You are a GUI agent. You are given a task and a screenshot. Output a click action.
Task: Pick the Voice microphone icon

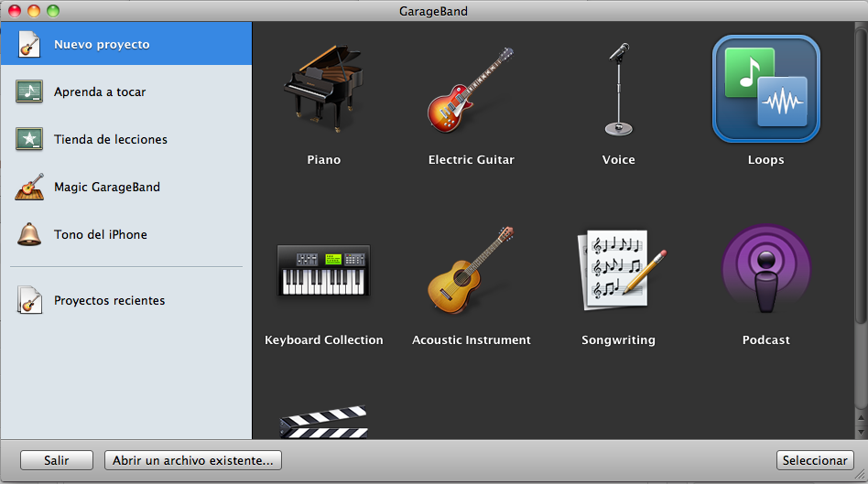pyautogui.click(x=618, y=89)
